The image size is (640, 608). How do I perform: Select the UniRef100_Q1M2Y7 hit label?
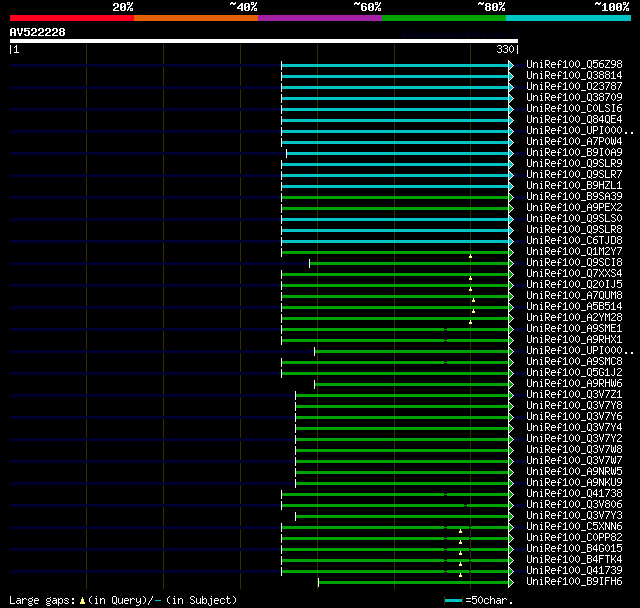[x=573, y=251]
